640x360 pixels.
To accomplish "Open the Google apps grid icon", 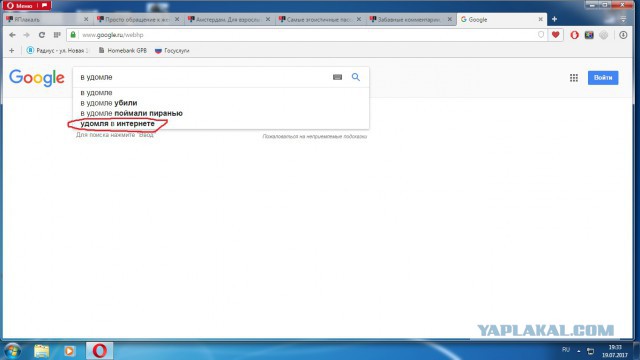I will pyautogui.click(x=574, y=78).
